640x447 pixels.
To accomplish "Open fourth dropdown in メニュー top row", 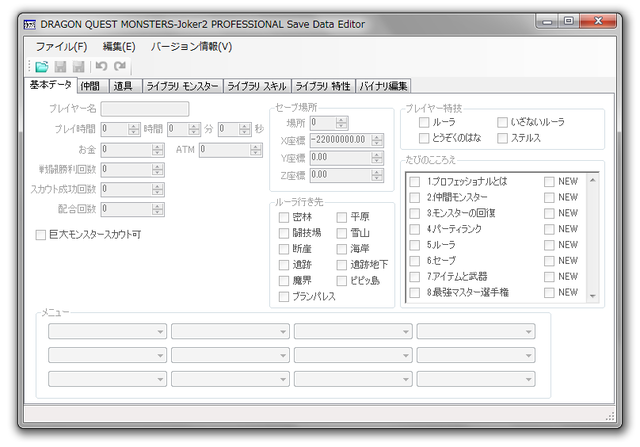I will pos(476,331).
